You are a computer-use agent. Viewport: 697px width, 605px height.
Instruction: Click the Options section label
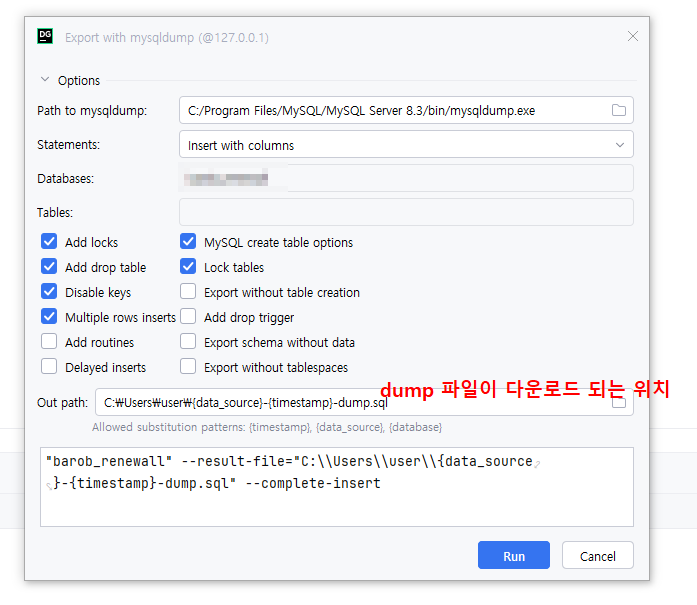(79, 80)
